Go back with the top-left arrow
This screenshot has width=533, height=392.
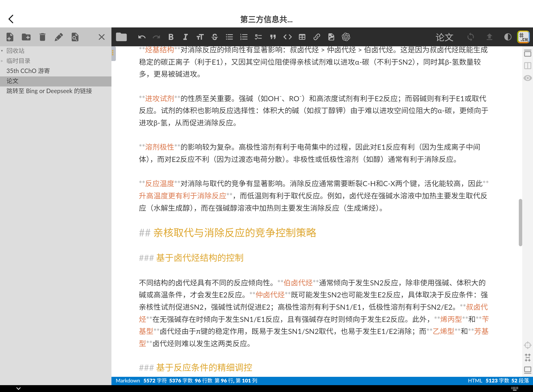11,19
